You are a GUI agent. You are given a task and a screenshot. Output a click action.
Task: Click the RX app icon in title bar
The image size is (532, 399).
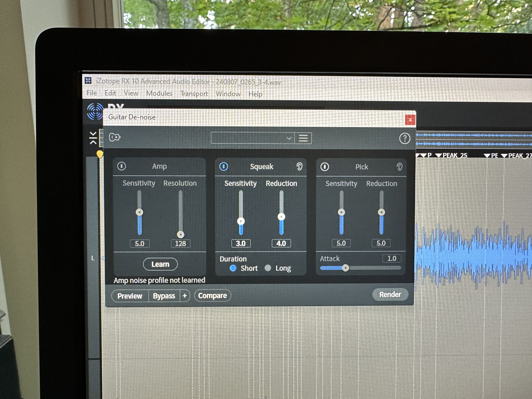pos(88,80)
